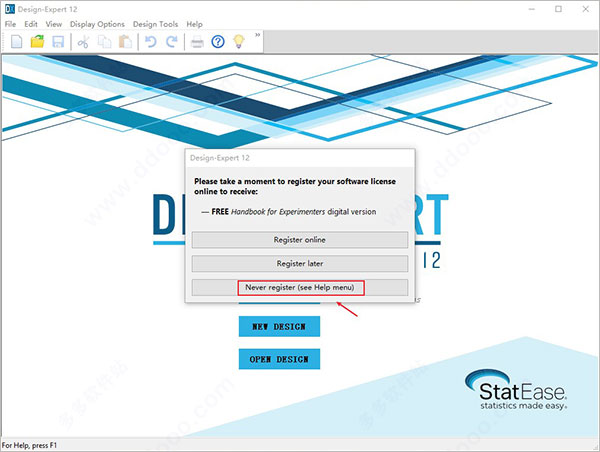The height and width of the screenshot is (452, 600).
Task: Click the Paste clipboard icon
Action: tap(125, 41)
